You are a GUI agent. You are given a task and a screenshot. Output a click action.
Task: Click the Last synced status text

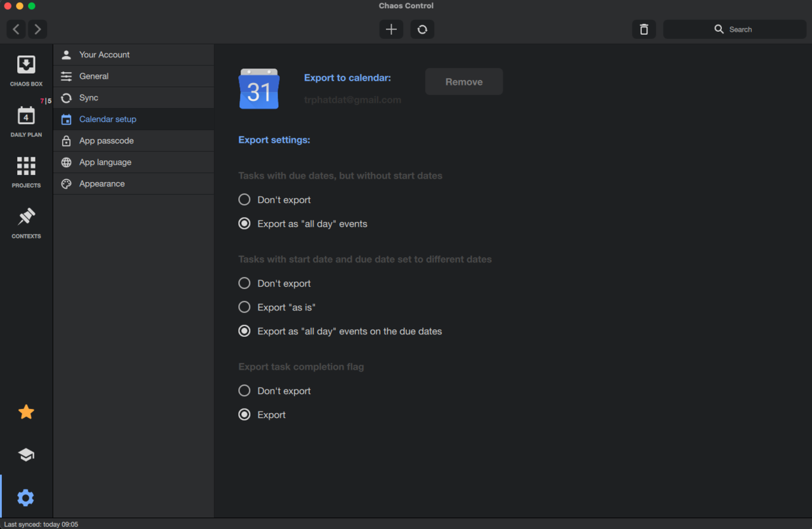[x=41, y=525]
